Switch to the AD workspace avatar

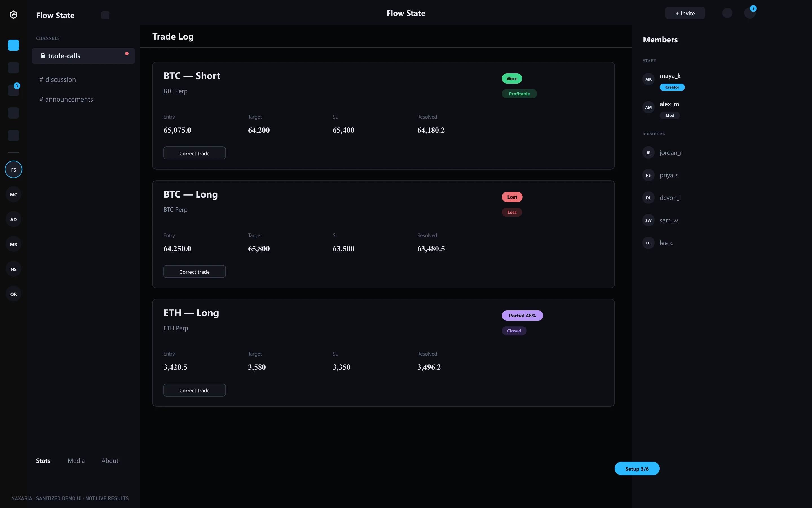point(14,219)
